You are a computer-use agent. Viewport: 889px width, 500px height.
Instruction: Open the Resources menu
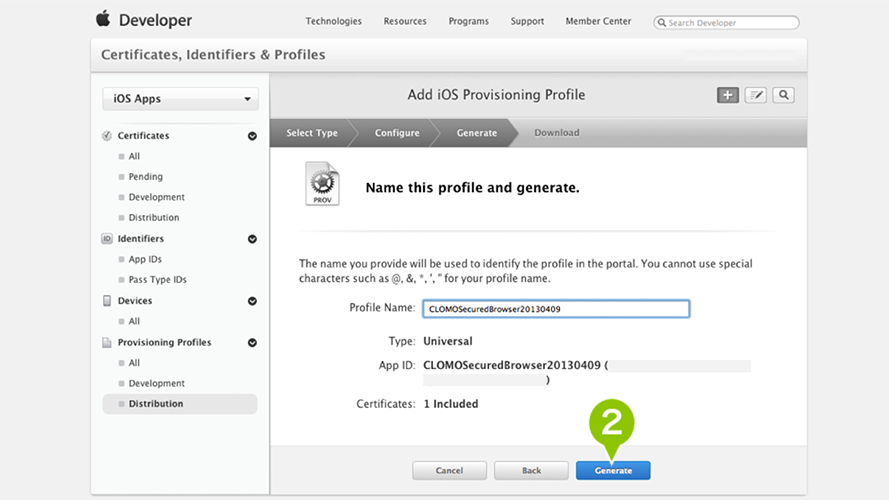point(405,21)
